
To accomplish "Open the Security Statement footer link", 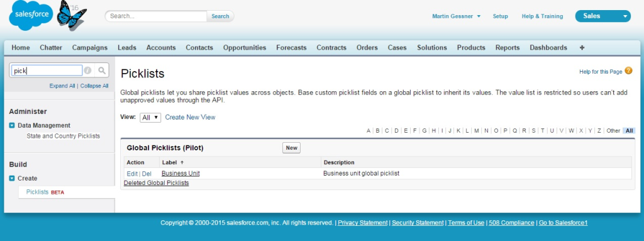I will (418, 223).
